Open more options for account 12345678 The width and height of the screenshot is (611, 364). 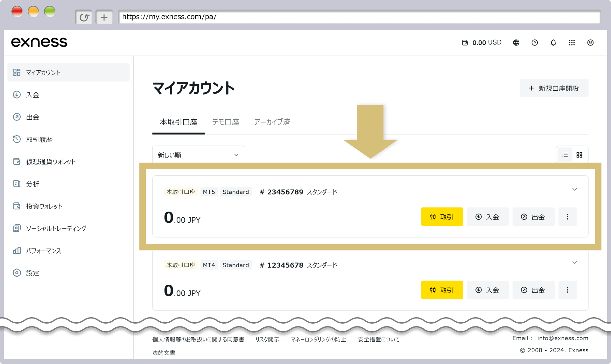point(568,290)
